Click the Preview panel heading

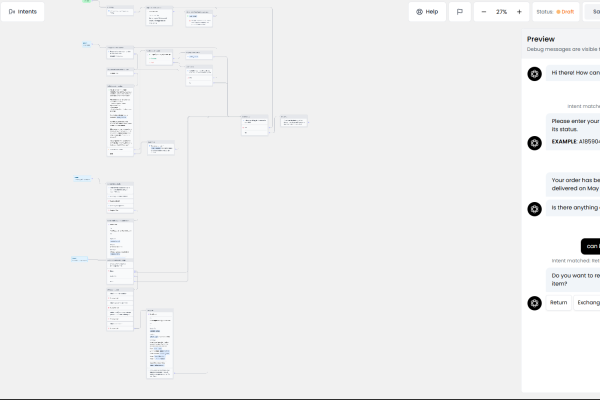(541, 39)
